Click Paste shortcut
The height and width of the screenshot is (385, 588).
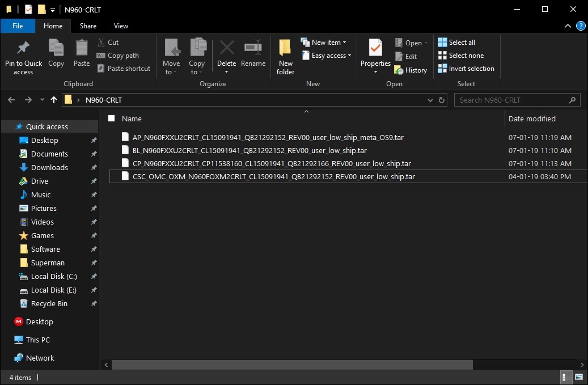124,69
